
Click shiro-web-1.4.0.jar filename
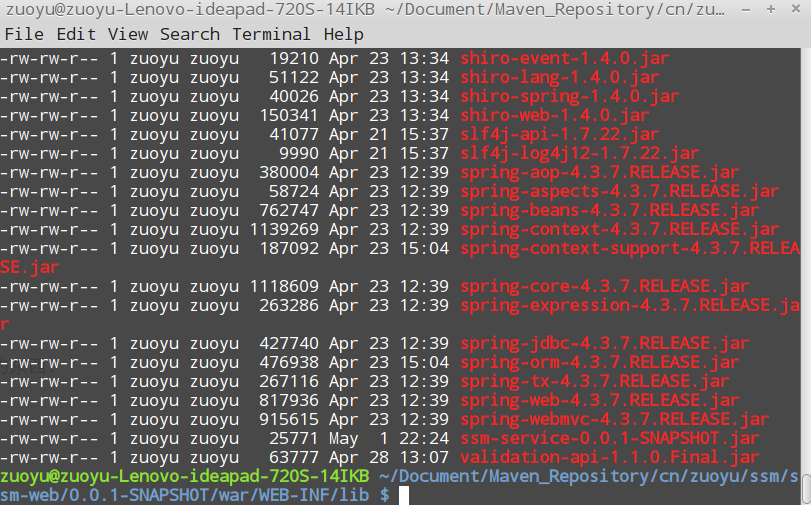554,115
